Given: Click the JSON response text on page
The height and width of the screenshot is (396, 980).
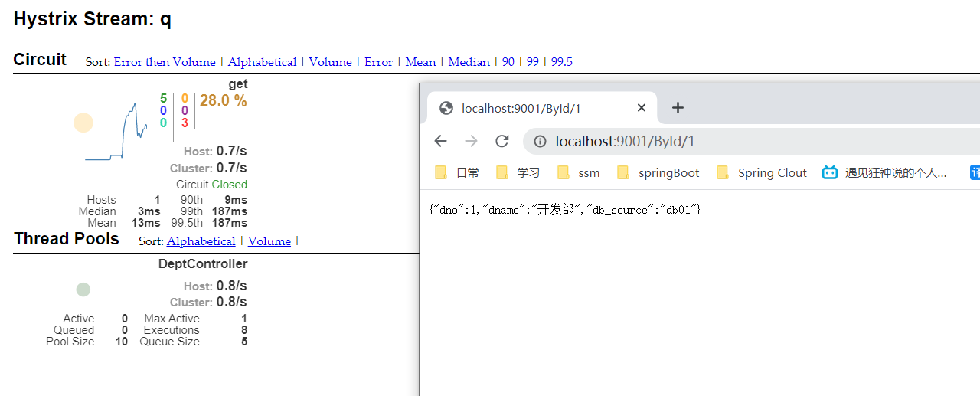Looking at the screenshot, I should click(566, 209).
